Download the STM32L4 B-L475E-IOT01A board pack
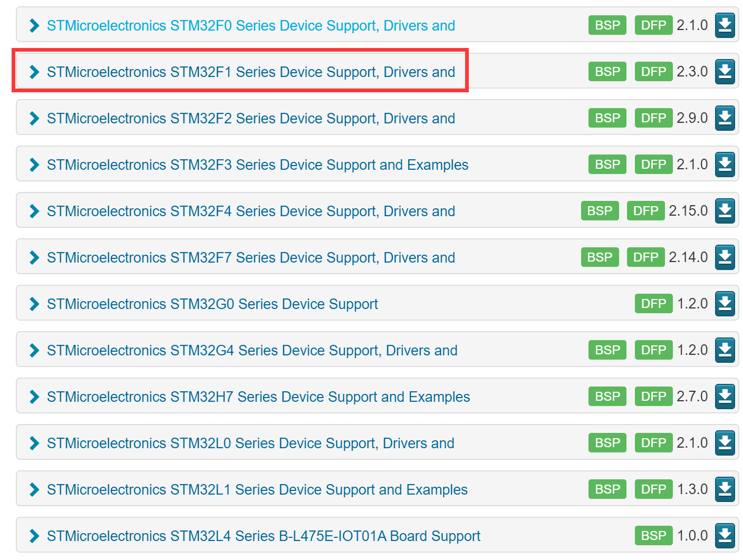The width and height of the screenshot is (743, 560). coord(725,536)
